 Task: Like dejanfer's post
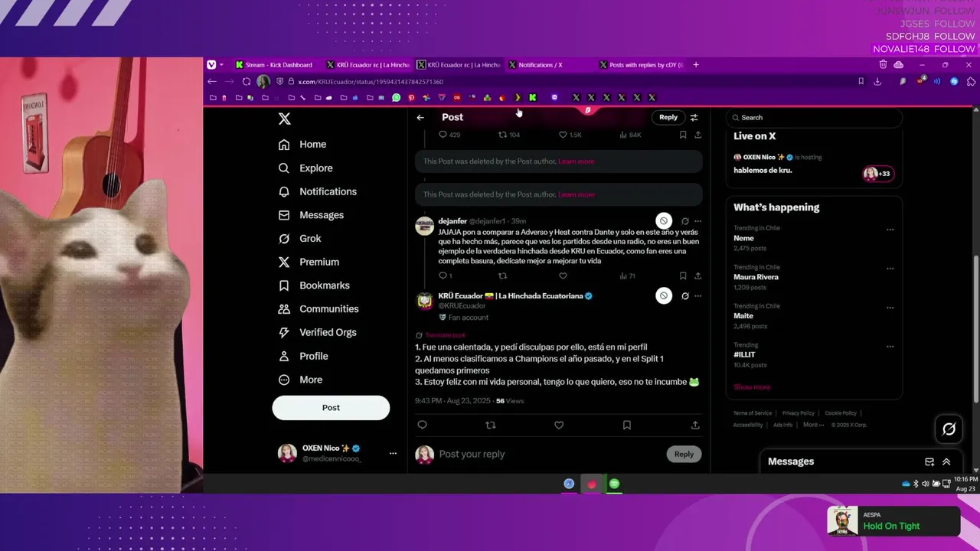coord(563,275)
